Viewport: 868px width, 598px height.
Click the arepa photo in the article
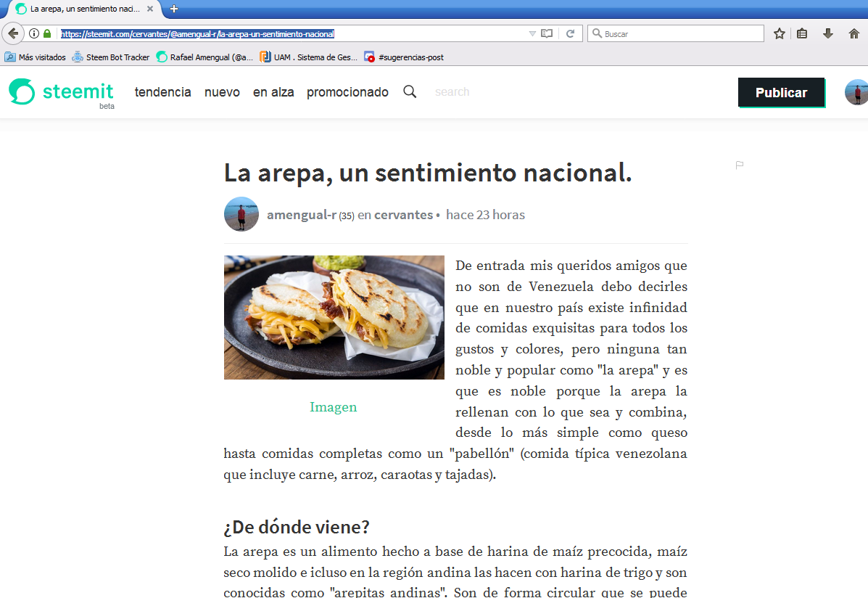point(334,318)
